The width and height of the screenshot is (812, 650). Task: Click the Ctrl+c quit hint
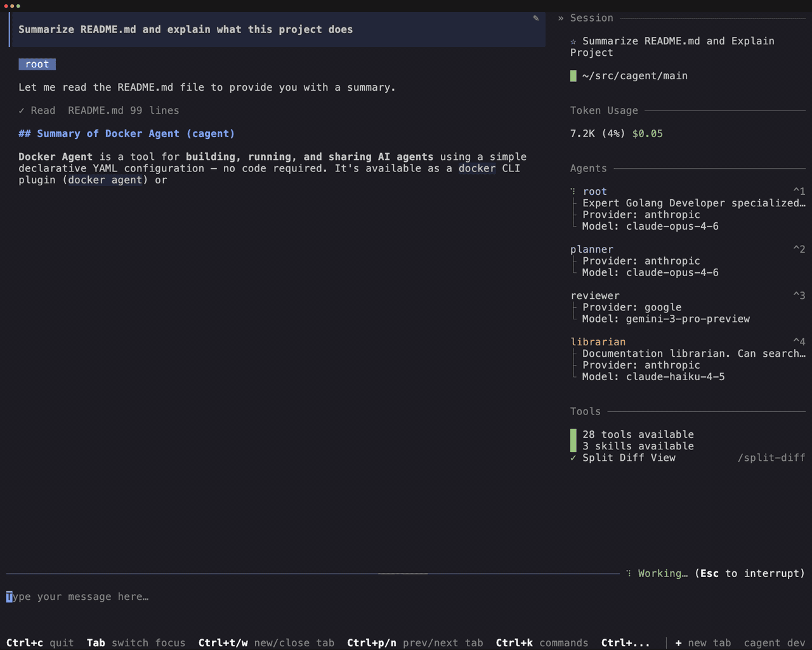40,643
